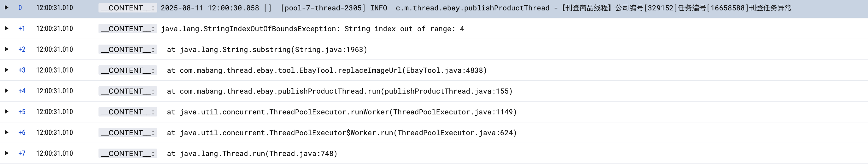Click the __CONTENT__ tag of the first log row
Viewport: 868px width, 167px height.
click(x=127, y=8)
